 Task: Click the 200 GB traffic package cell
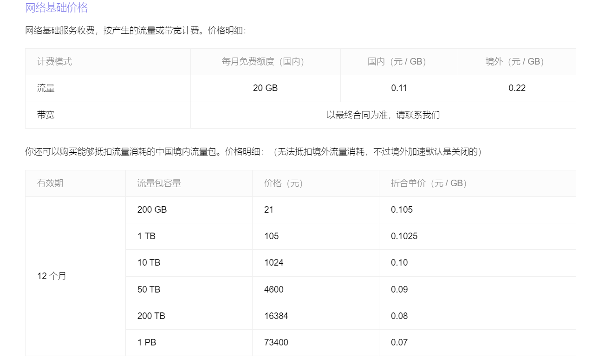152,210
